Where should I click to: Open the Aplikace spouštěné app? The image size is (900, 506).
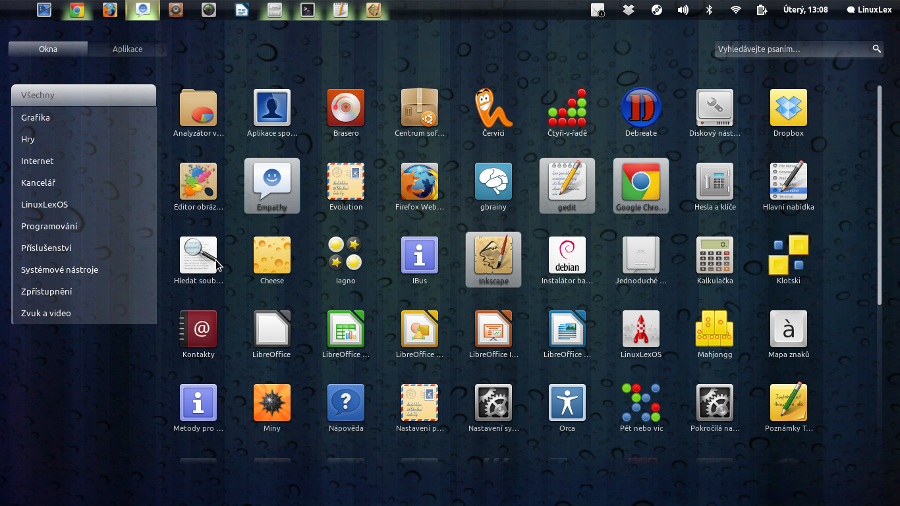272,112
